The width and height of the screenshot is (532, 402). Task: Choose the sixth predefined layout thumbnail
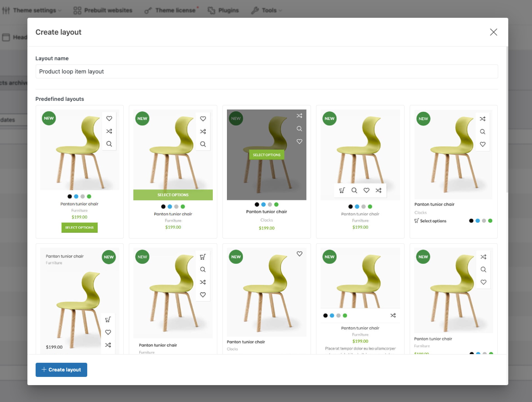(x=79, y=298)
